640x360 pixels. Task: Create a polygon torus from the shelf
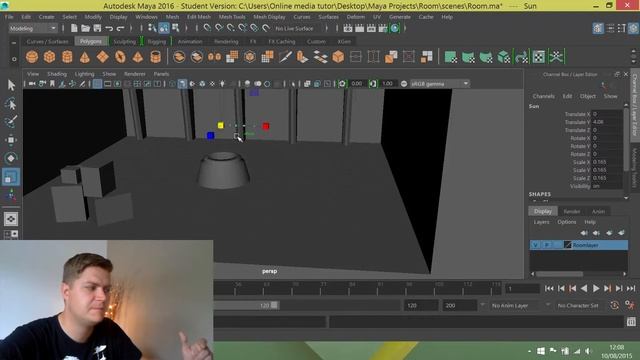tap(120, 57)
